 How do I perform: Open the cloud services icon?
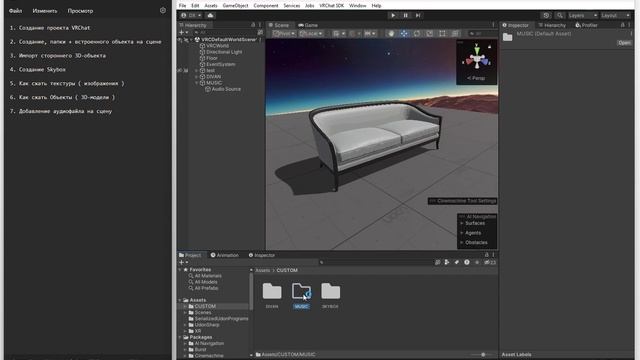tap(210, 15)
